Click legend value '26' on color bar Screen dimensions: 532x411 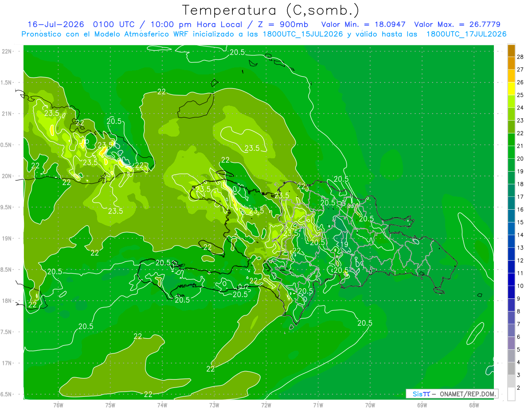521,82
